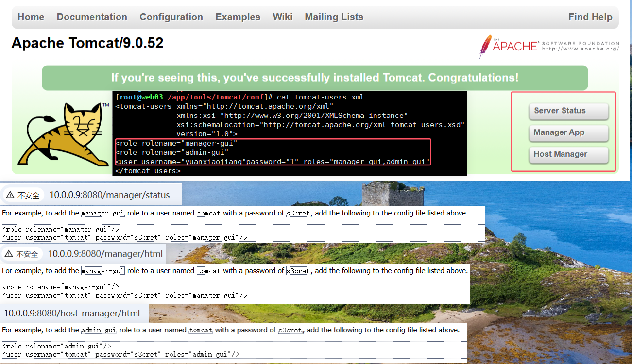The image size is (632, 364).
Task: Click the Apache Tomcat/9.0.52 heading
Action: (87, 43)
